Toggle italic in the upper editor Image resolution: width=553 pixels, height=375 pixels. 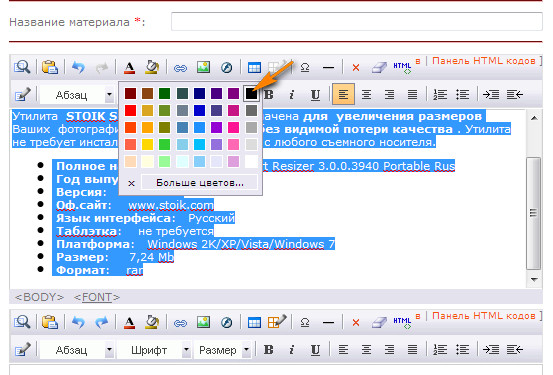pyautogui.click(x=292, y=95)
